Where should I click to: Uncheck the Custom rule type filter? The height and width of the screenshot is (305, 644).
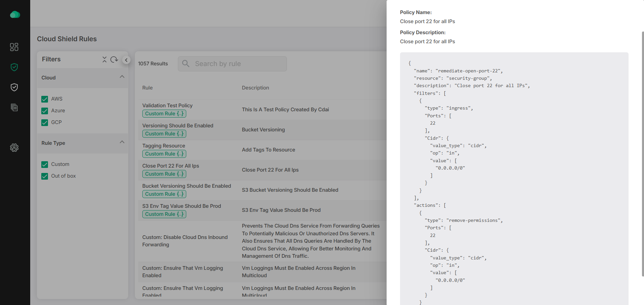pos(45,165)
